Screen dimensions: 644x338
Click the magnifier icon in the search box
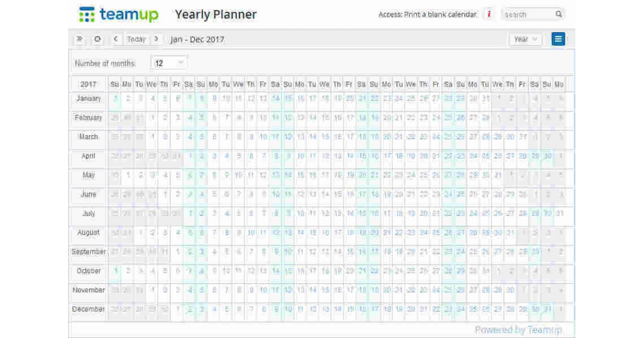pos(559,14)
